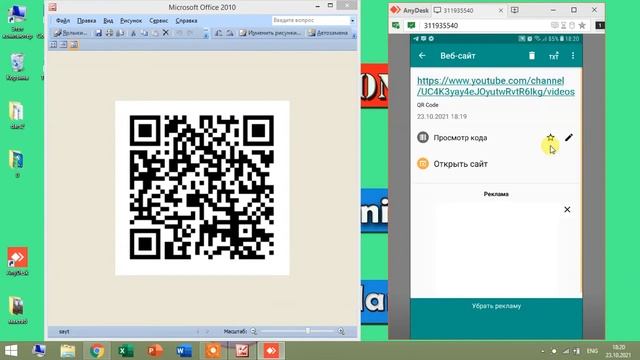Click the AnyDesk favorite star icon
The width and height of the screenshot is (640, 360).
tap(582, 25)
